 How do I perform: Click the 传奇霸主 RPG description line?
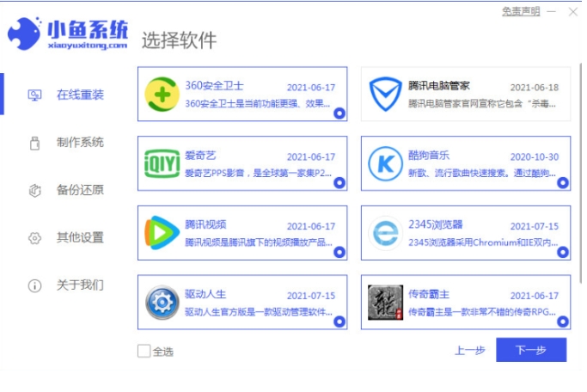482,312
